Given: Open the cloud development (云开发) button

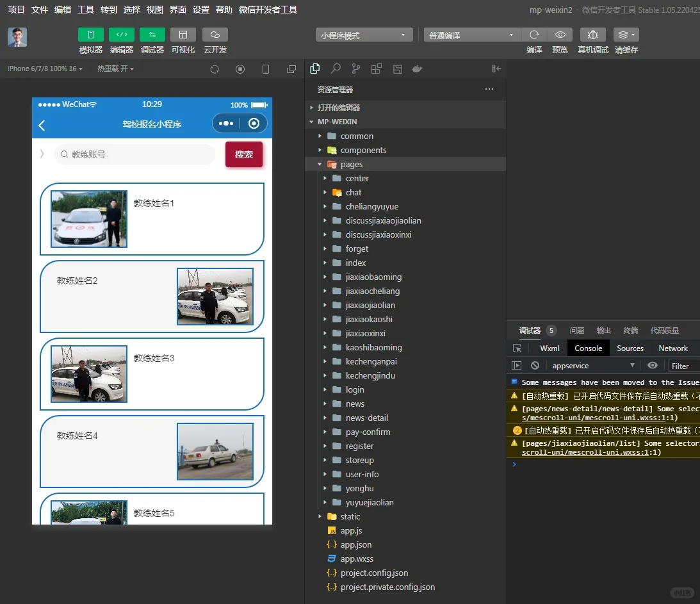Looking at the screenshot, I should coord(215,35).
